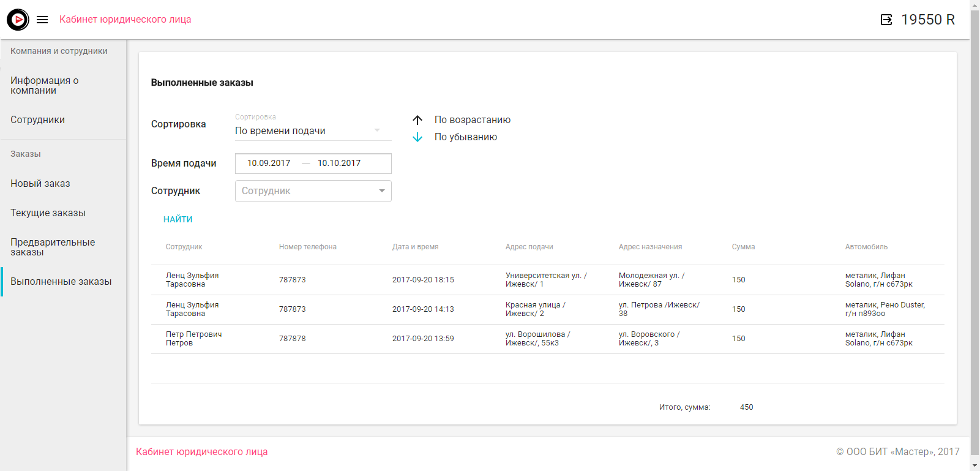Open the hamburger menu
Screen dimensions: 980x471
(x=42, y=20)
